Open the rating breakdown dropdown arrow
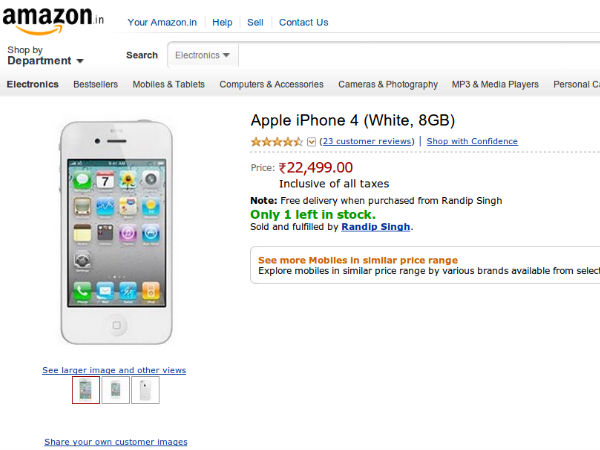 (312, 142)
